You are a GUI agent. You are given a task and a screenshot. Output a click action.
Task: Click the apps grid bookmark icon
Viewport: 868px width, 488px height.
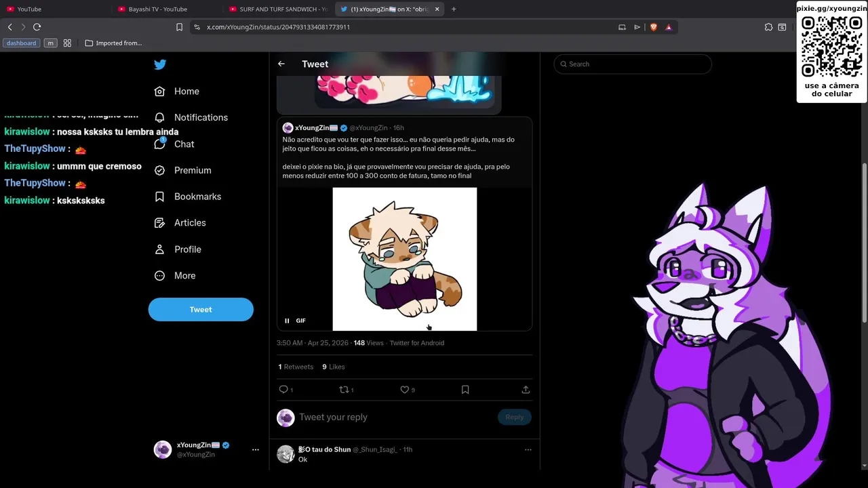67,43
